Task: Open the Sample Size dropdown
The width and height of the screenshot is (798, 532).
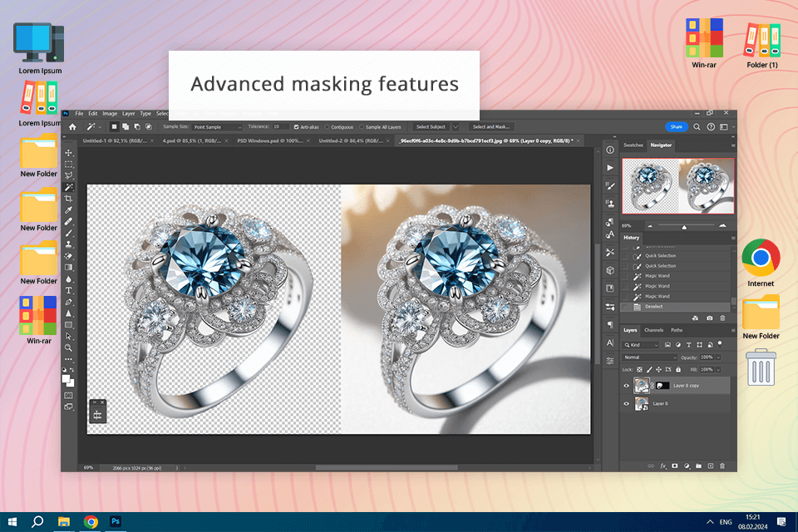Action: tap(217, 126)
